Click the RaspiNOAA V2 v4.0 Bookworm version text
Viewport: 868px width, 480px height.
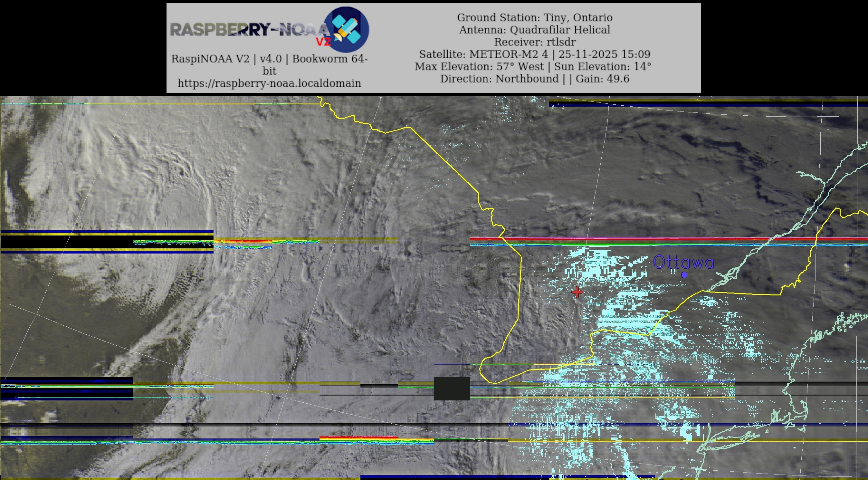pos(269,59)
